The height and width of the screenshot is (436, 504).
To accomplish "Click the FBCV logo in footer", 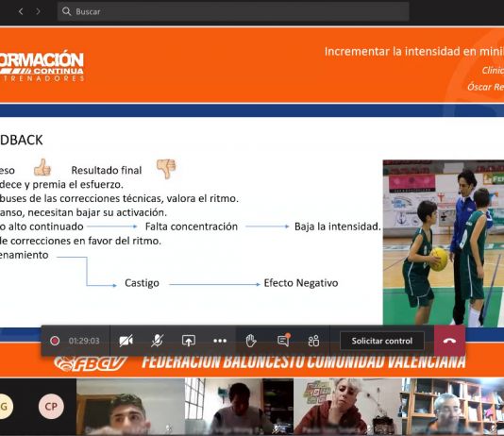I will pos(90,363).
